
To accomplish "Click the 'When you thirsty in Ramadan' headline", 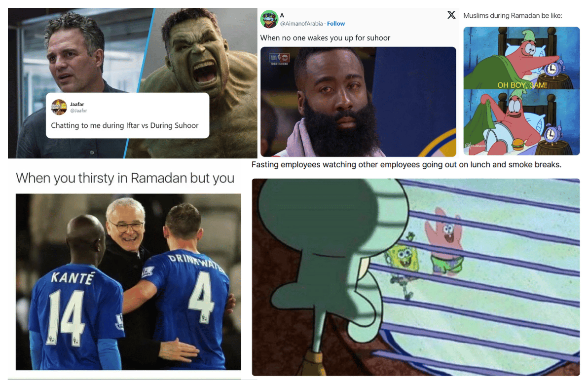I will (125, 178).
